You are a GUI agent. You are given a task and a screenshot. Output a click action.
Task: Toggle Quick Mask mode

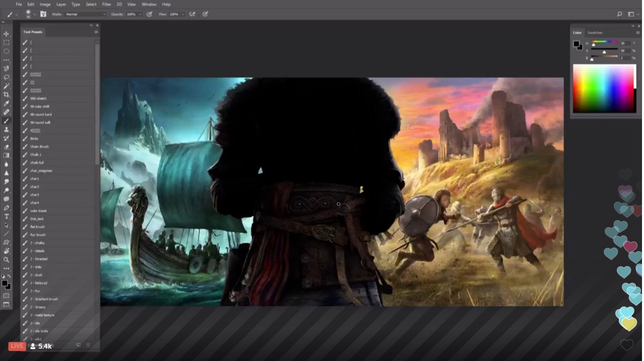[6, 296]
